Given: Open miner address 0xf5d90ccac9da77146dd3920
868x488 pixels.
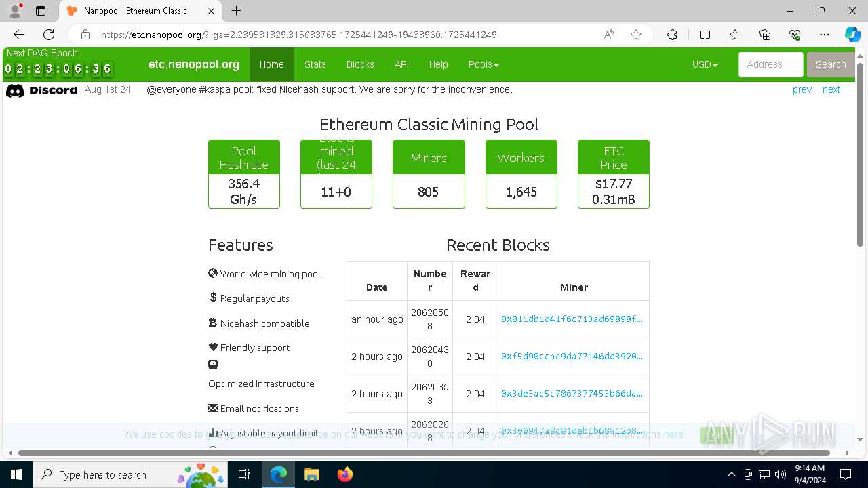Looking at the screenshot, I should (x=572, y=356).
